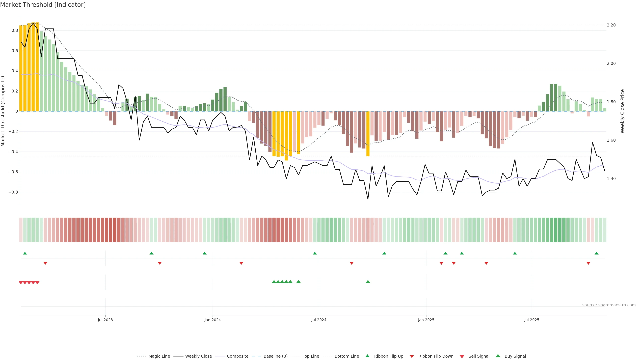Click the Buy Signal legend triangle icon
Viewport: 644px width, 362px height.
(x=498, y=356)
